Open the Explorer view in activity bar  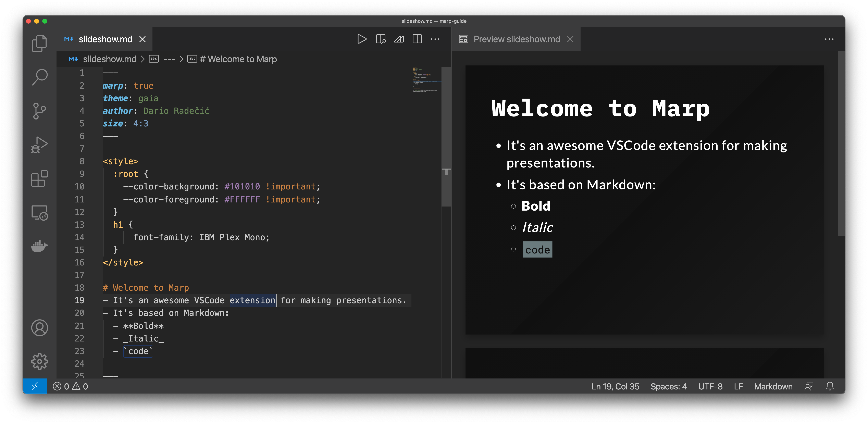[x=39, y=43]
